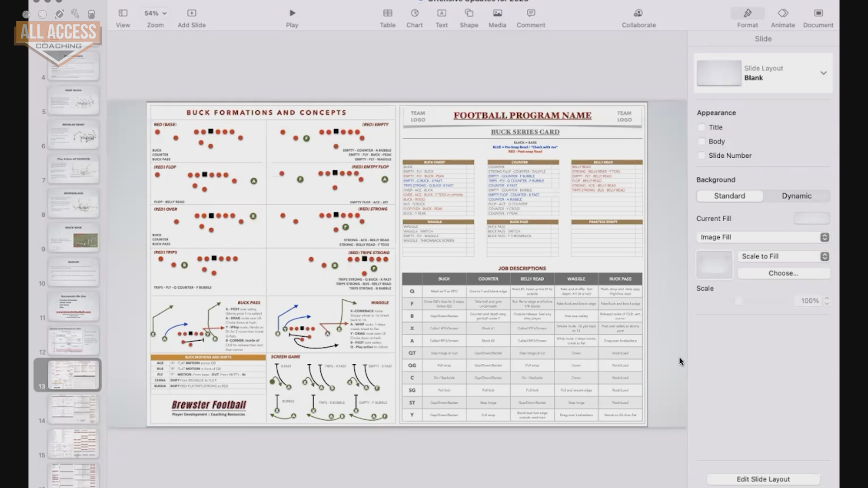Select slide 8 thumbnail
This screenshot has height=488, width=868.
tap(73, 204)
